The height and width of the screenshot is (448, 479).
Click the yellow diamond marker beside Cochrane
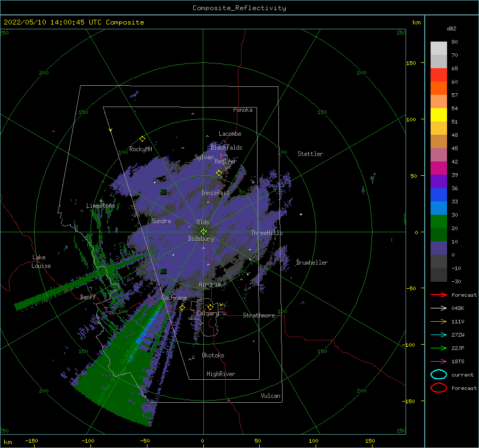pyautogui.click(x=183, y=307)
